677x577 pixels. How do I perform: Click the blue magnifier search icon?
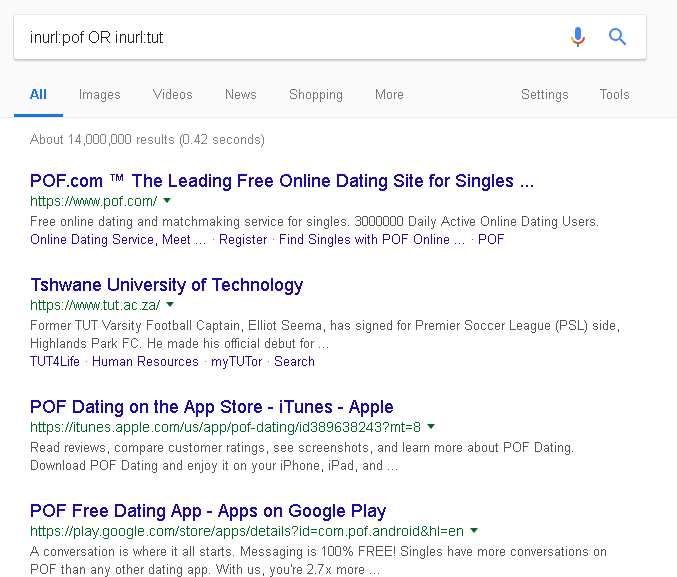pyautogui.click(x=617, y=37)
